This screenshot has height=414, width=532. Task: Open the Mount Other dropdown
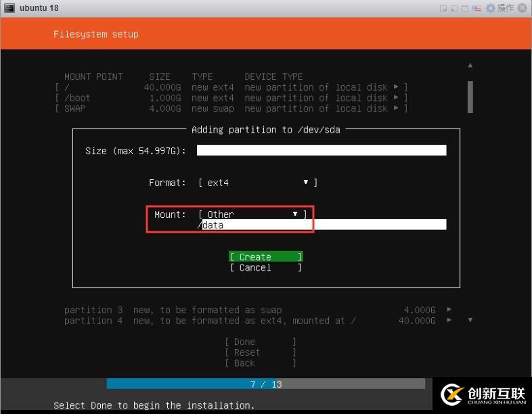point(252,214)
